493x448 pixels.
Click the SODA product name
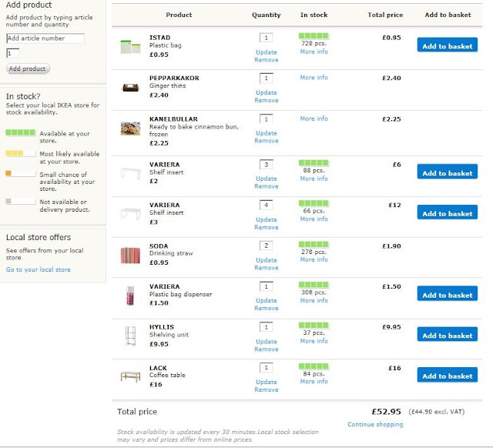pyautogui.click(x=159, y=246)
